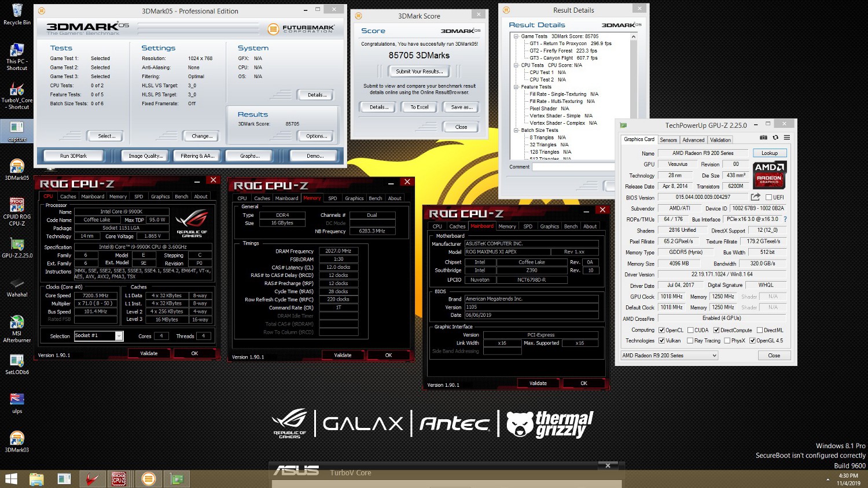Collapse the CPU Tests tree node
This screenshot has width=868, height=488.
(x=516, y=65)
